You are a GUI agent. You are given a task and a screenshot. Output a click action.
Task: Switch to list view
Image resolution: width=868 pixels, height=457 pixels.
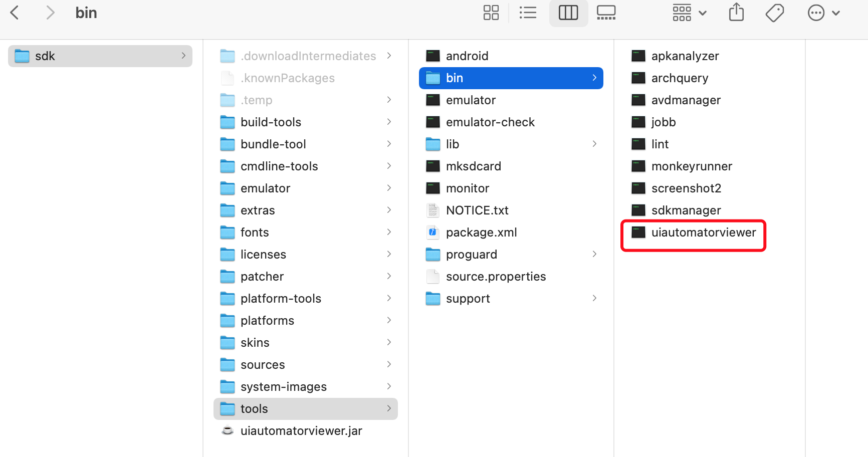tap(528, 13)
